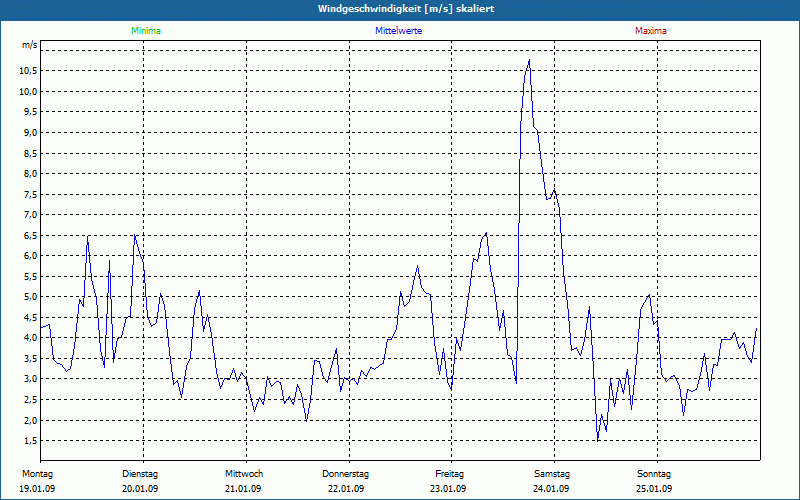Click the chart title Windgeschwindigkeit [m/s] skaliert
The height and width of the screenshot is (500, 800).
[406, 9]
